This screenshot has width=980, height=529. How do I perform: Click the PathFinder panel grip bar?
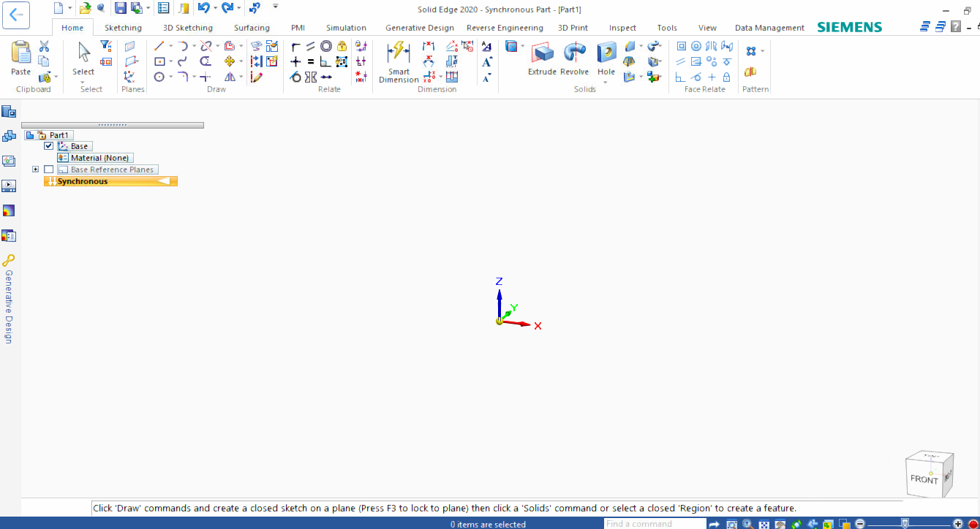113,125
